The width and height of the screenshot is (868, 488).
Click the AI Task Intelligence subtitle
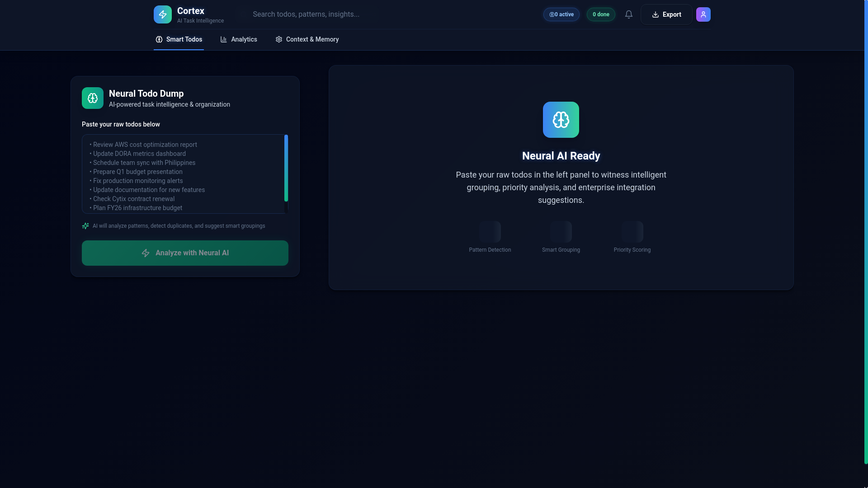point(200,21)
